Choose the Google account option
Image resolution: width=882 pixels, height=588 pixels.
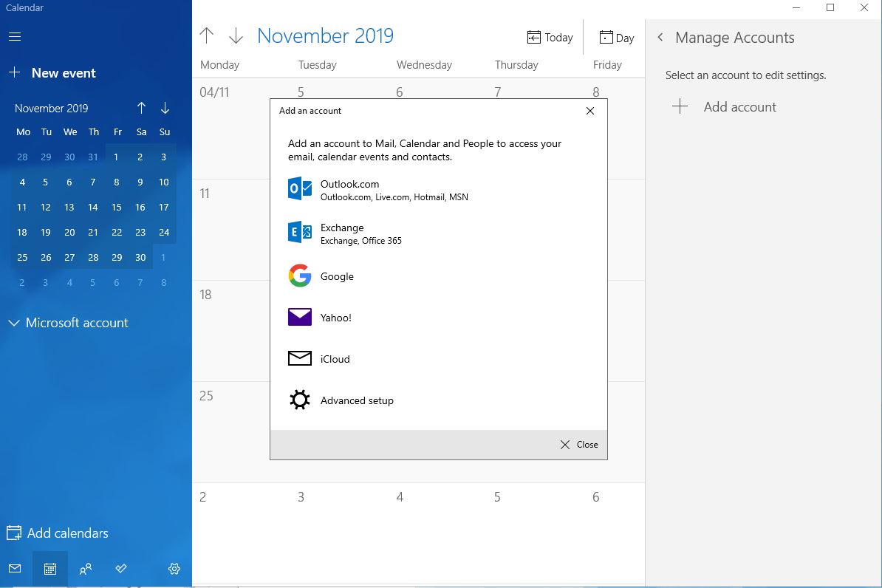(337, 276)
